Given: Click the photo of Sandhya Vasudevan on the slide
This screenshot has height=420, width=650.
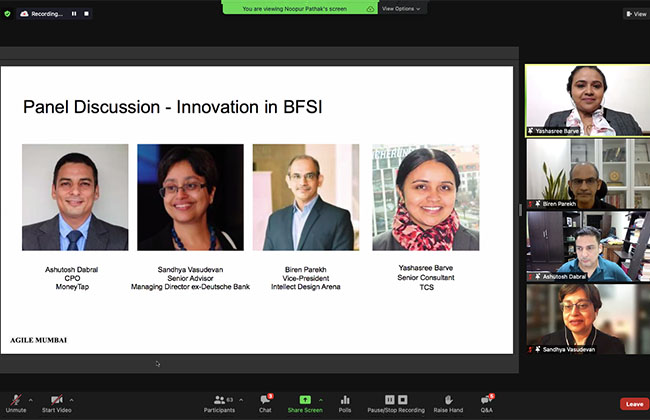Looking at the screenshot, I should pos(190,197).
